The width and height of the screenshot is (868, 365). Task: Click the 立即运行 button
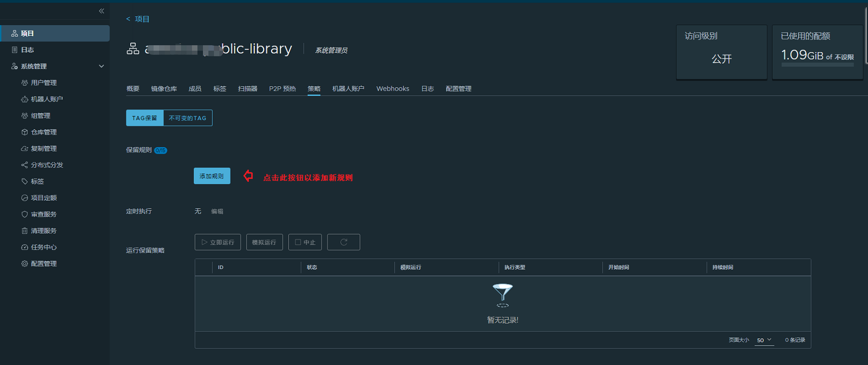(218, 242)
